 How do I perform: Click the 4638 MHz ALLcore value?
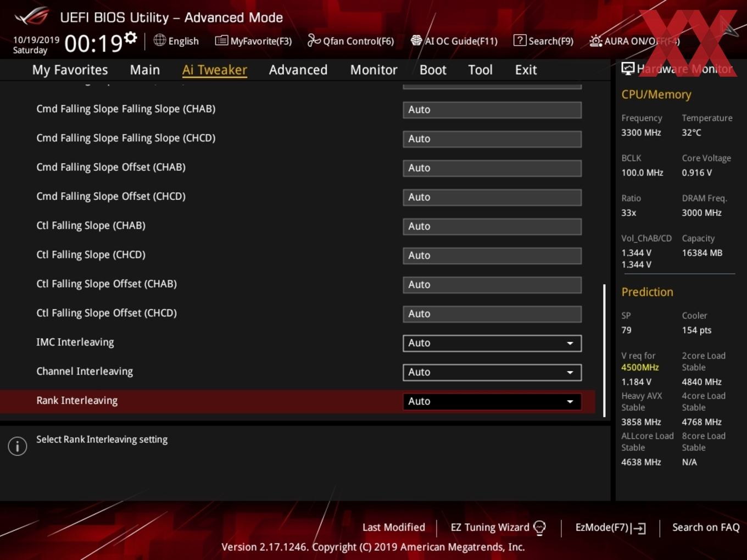coord(641,462)
